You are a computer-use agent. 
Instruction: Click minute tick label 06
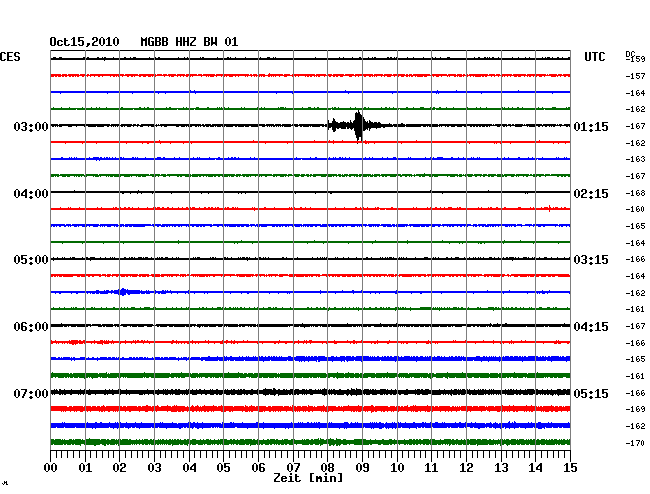click(x=258, y=468)
